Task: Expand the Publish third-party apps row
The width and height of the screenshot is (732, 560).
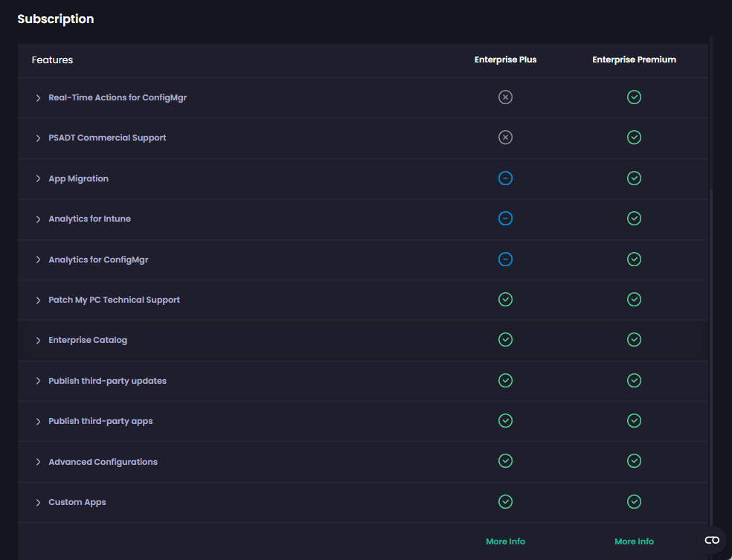Action: [x=39, y=422]
